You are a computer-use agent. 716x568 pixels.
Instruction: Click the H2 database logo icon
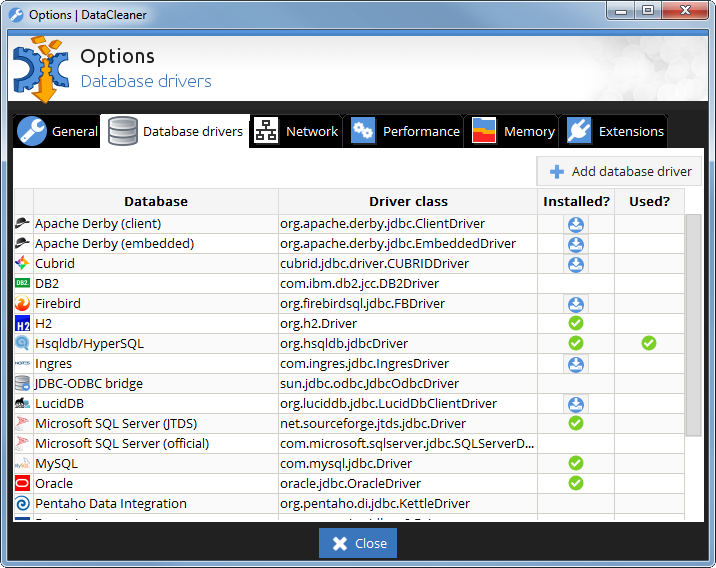click(22, 323)
